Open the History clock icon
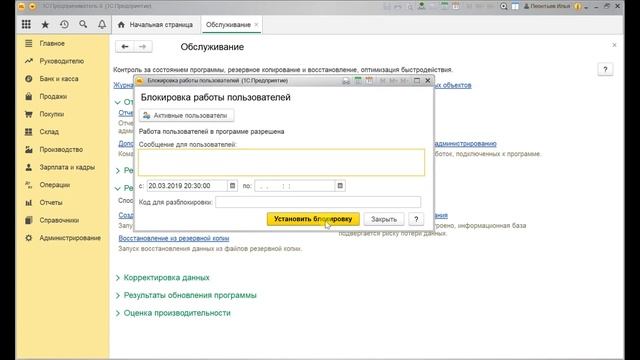Screen dimensions: 640x360 (64, 24)
